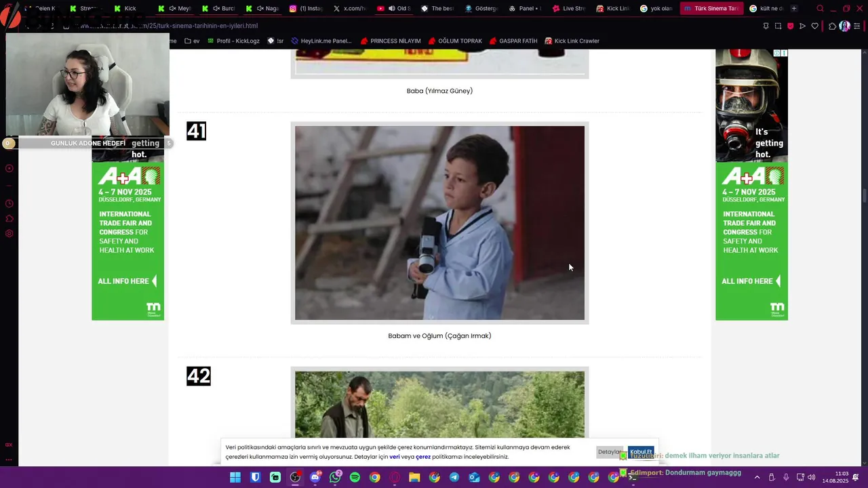Open Discord from the taskbar
This screenshot has width=868, height=488.
pos(315,477)
